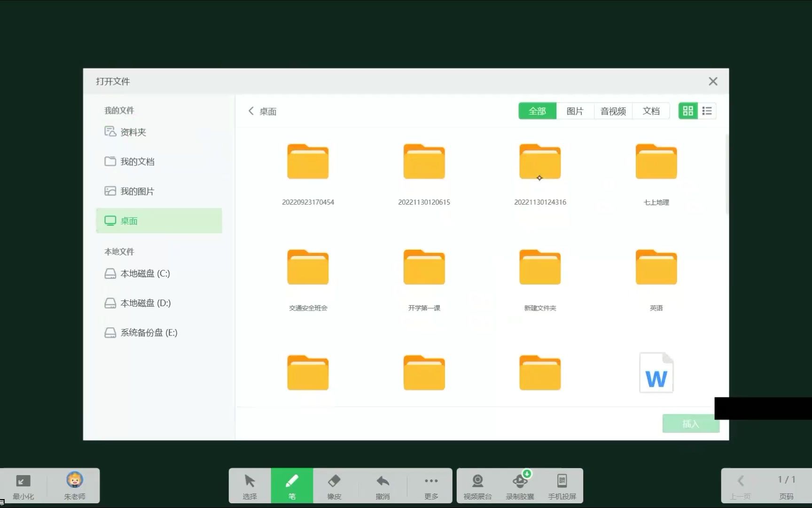Switch to grid view layout
The width and height of the screenshot is (812, 508).
(688, 111)
